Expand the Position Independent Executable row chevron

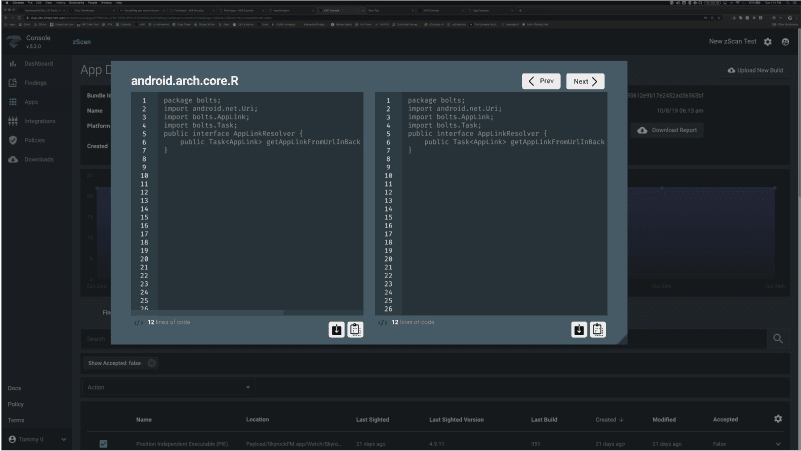pos(778,443)
